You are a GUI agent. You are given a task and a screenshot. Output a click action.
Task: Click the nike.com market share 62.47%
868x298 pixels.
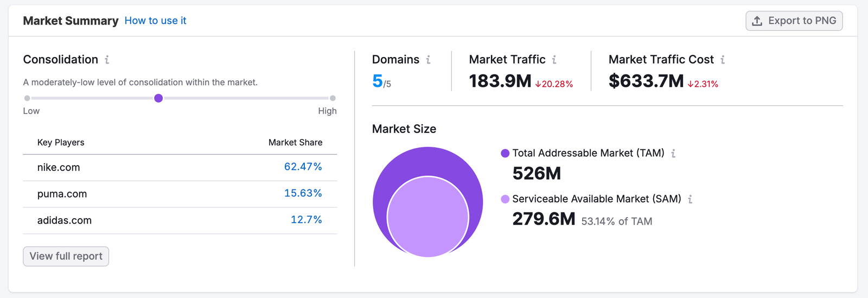pyautogui.click(x=303, y=167)
